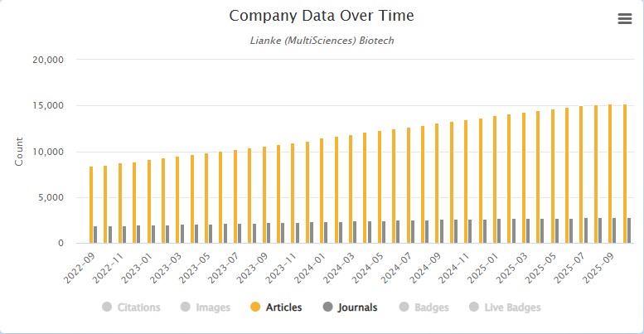The image size is (644, 334).
Task: Select the gray Journals bar for 2022-09
Action: click(95, 235)
